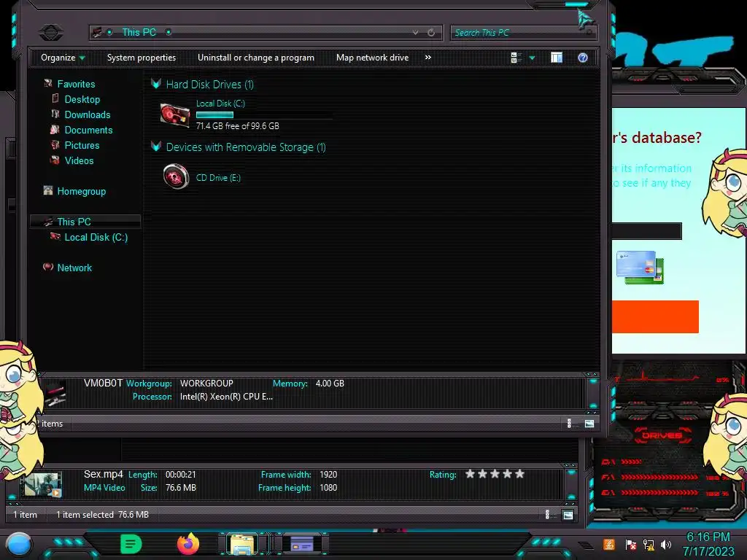Screen dimensions: 747x560
Task: Expand the address bar history dropdown
Action: coord(415,32)
